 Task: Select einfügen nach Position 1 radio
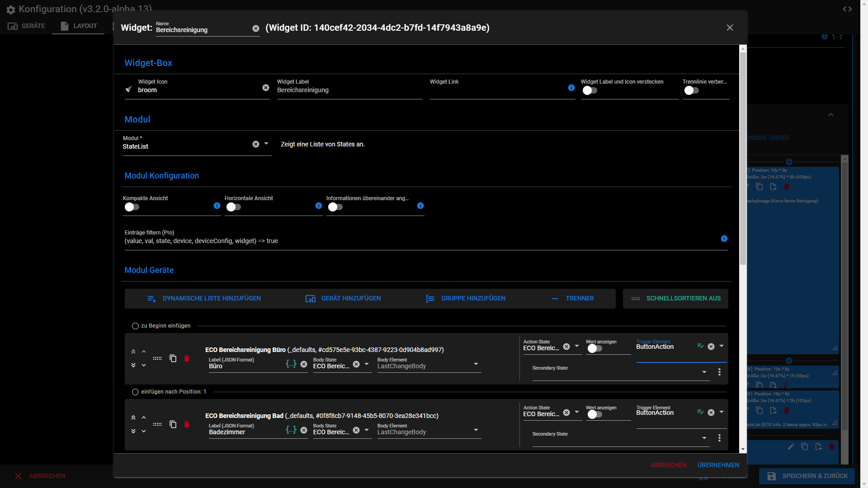tap(135, 392)
